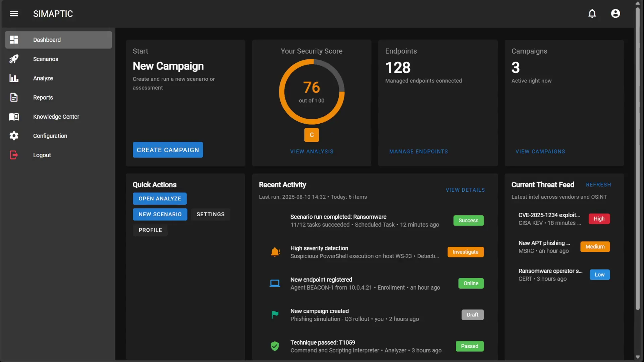Click the Configuration gear icon
The image size is (644, 362).
(14, 136)
